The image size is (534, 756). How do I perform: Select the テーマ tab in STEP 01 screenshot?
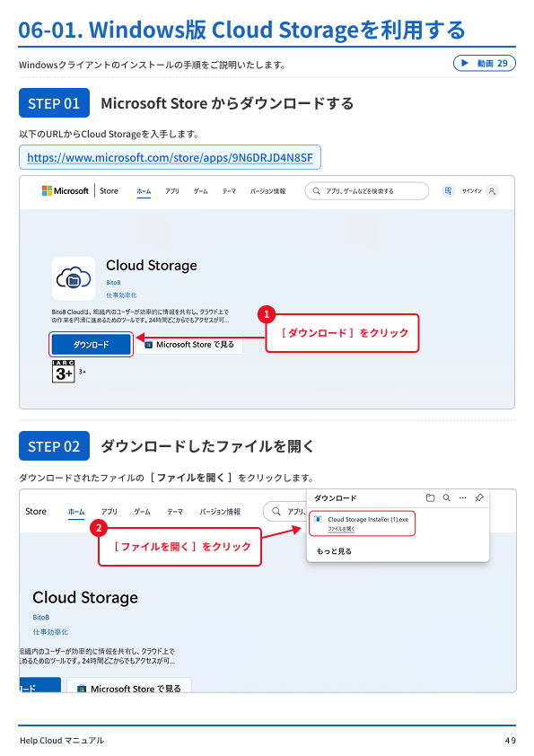pyautogui.click(x=229, y=191)
